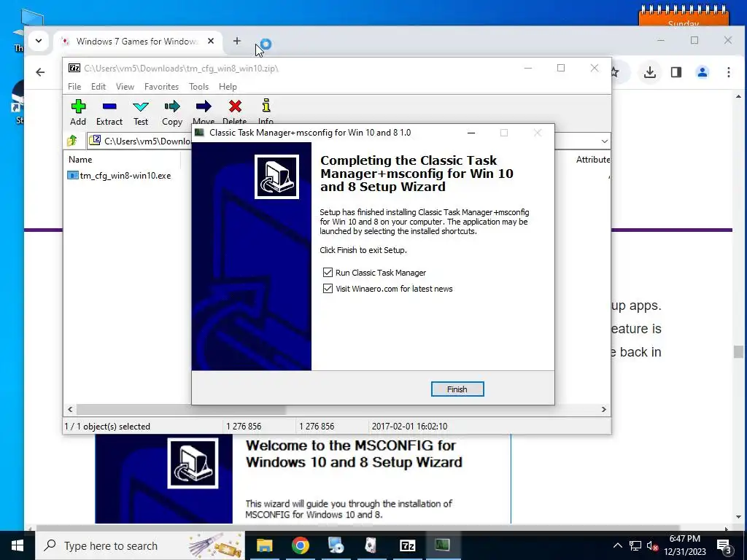
Task: Click the Copy toolbar icon in 7-Zip
Action: click(x=172, y=112)
